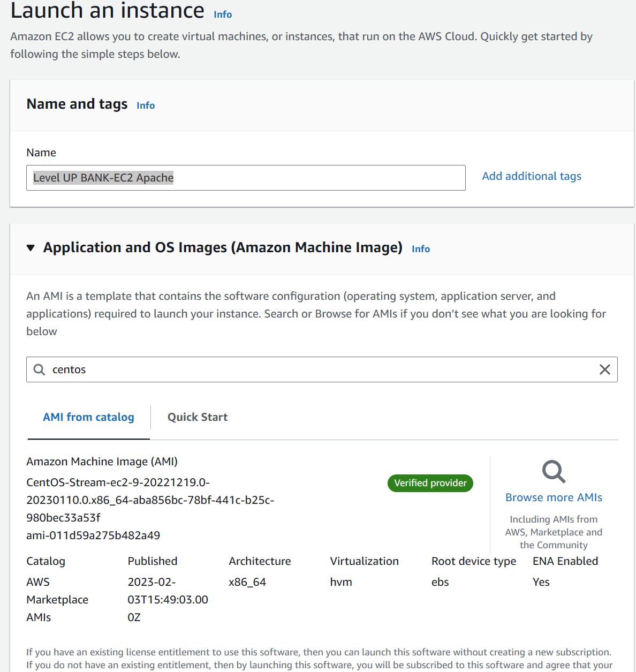This screenshot has height=672, width=636.
Task: Click the Verified provider badge
Action: click(430, 483)
